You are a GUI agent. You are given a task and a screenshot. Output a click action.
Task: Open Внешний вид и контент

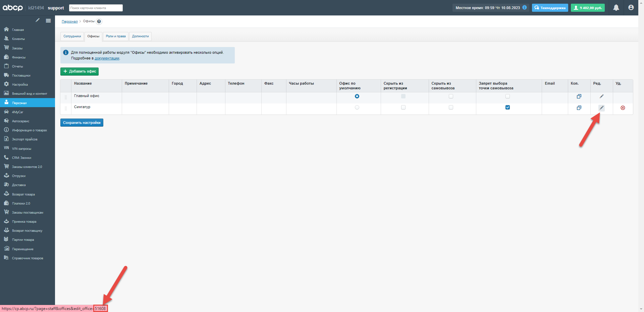click(x=28, y=94)
